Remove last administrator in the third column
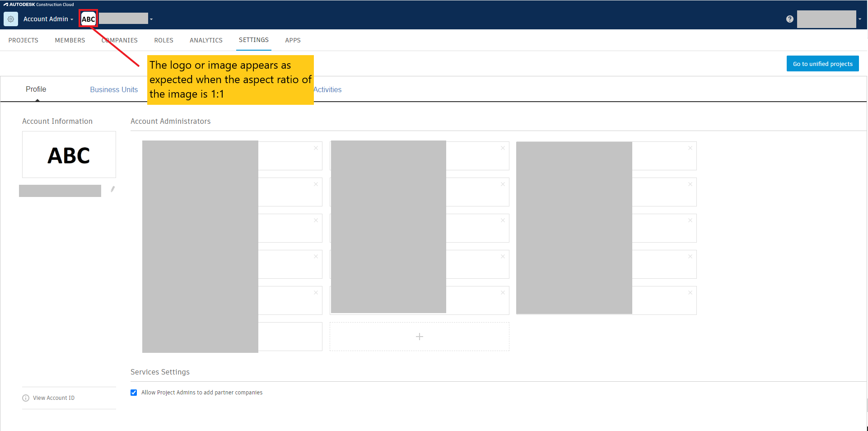 691,293
